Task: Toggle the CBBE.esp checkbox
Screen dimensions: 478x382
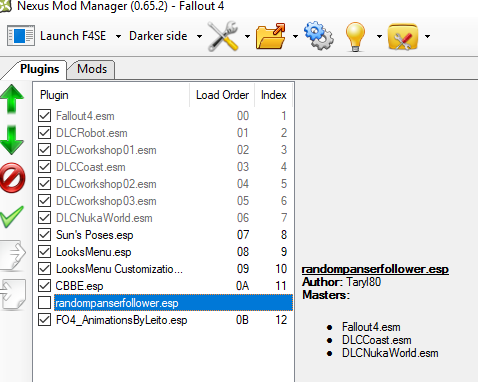Action: pos(44,286)
